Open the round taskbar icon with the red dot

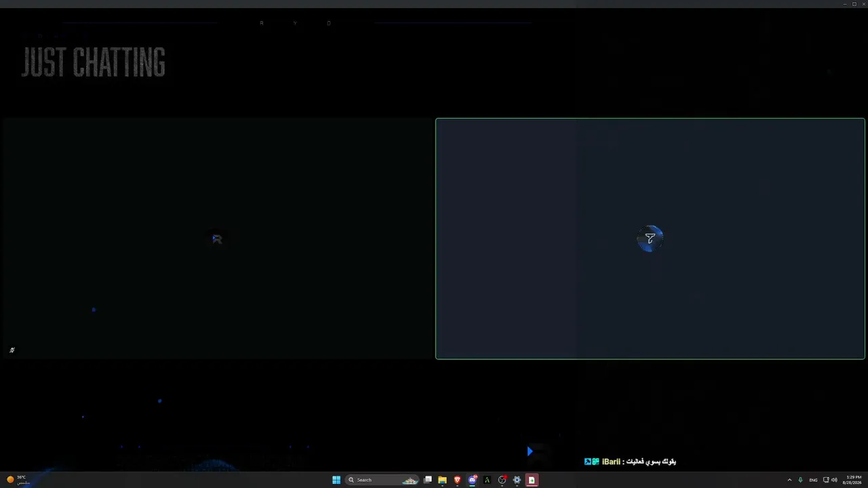[502, 480]
